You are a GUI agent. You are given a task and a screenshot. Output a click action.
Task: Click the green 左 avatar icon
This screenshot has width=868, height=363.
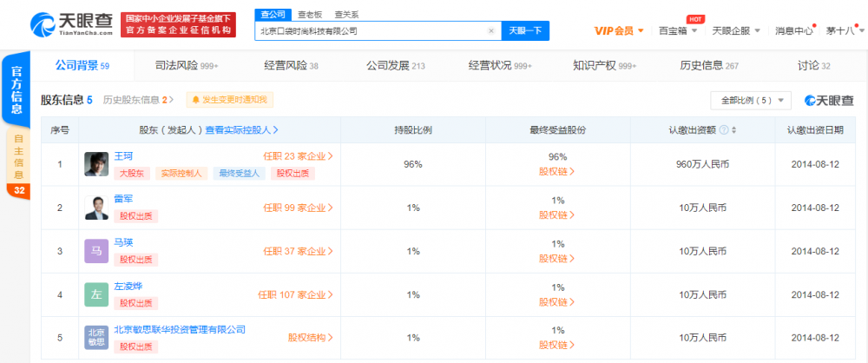pos(96,294)
